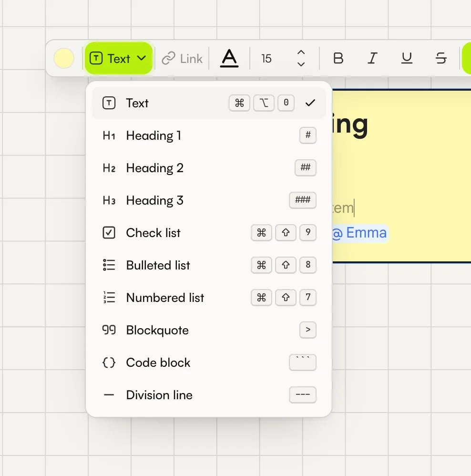Choose Heading 1 style
The image size is (471, 476).
[209, 135]
